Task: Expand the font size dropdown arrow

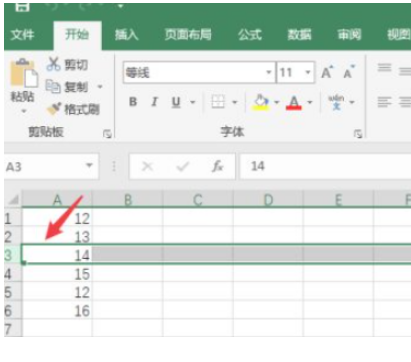Action: (x=308, y=72)
